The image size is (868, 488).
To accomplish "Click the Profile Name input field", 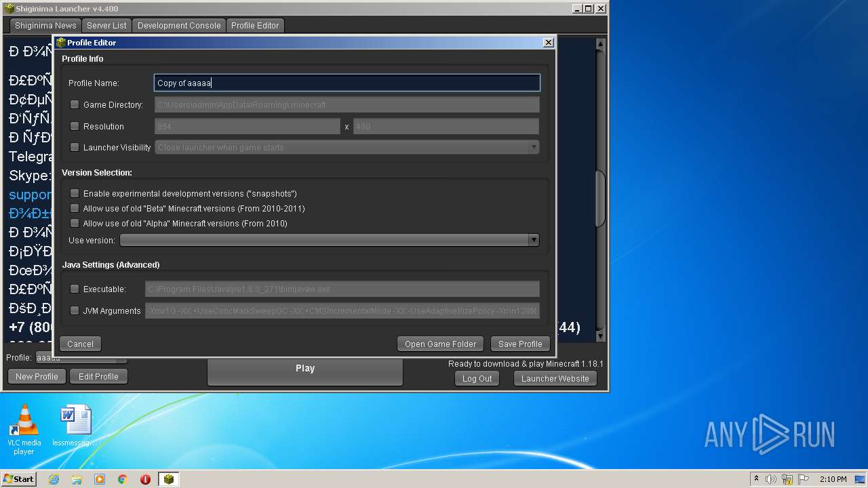I will tap(347, 83).
